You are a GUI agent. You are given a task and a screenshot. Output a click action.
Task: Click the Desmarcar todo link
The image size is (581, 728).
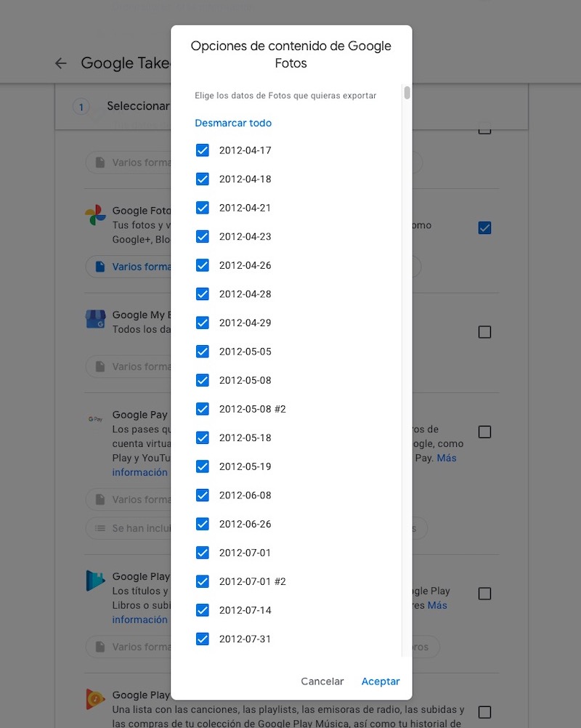click(233, 123)
